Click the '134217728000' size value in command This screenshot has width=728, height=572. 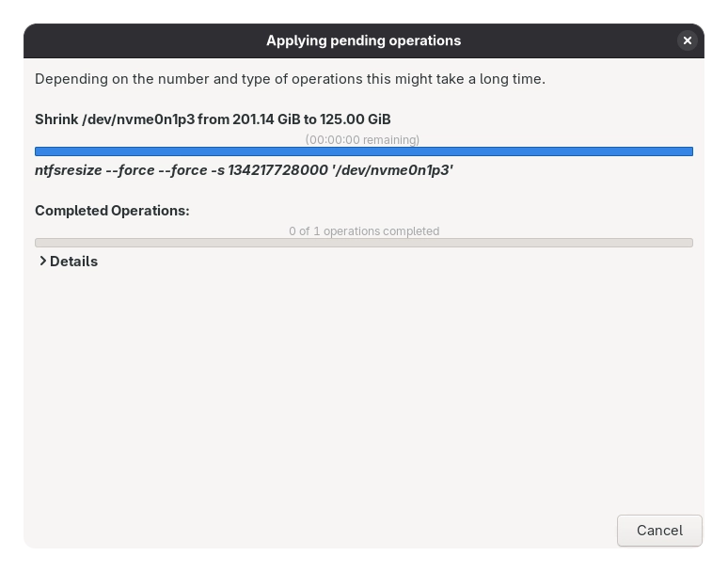(278, 170)
